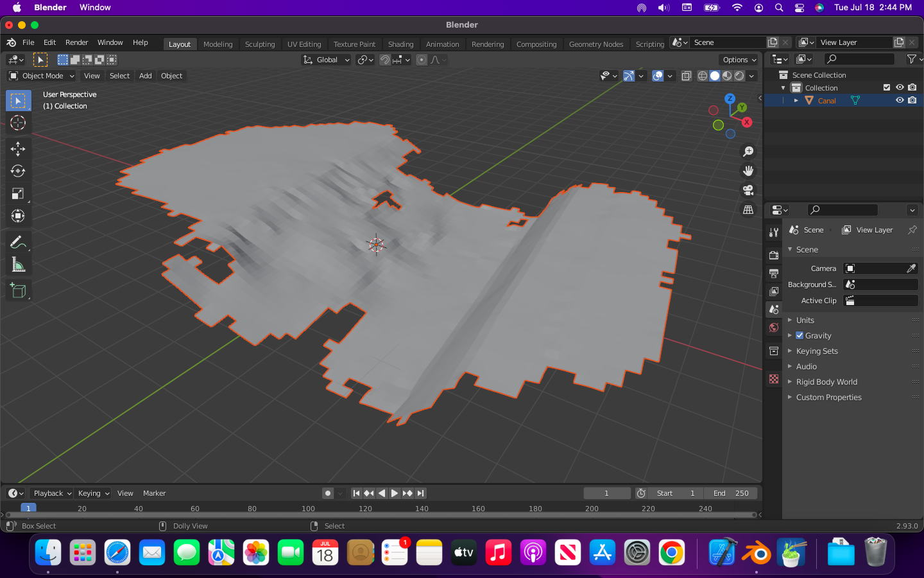Open the World properties tab
This screenshot has width=924, height=578.
(x=774, y=328)
